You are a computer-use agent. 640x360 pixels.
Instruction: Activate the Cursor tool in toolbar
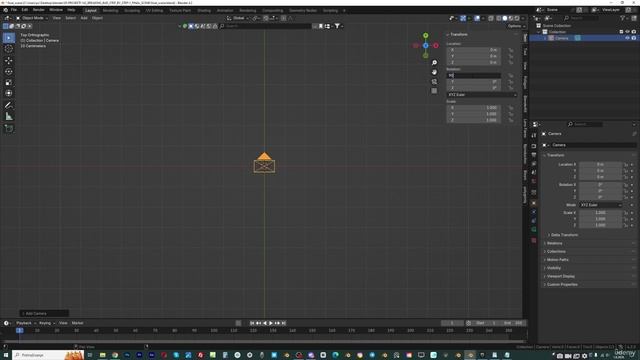(9, 49)
